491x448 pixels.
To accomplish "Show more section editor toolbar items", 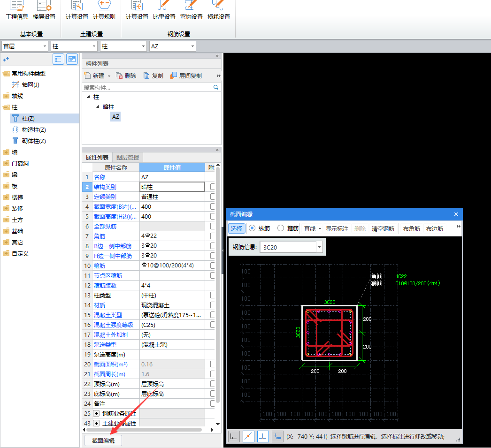I will click(459, 227).
